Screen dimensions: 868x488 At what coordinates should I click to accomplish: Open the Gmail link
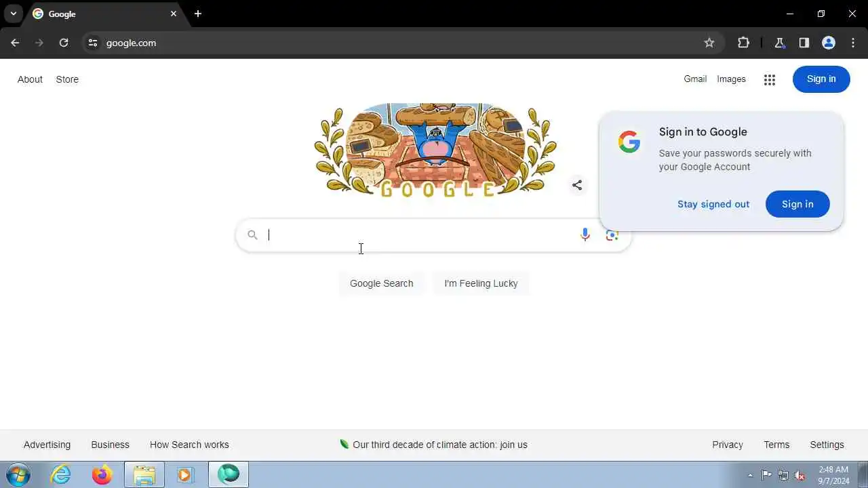[x=695, y=79]
